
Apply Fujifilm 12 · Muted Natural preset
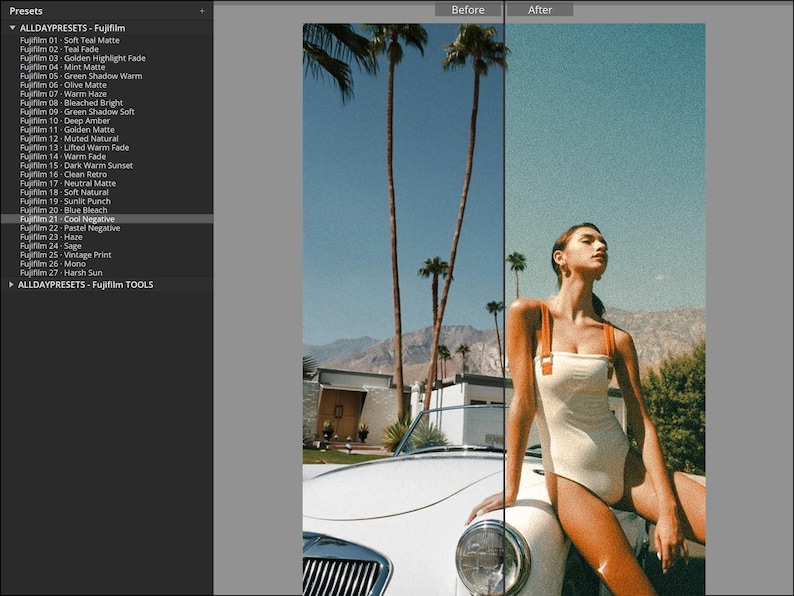69,139
